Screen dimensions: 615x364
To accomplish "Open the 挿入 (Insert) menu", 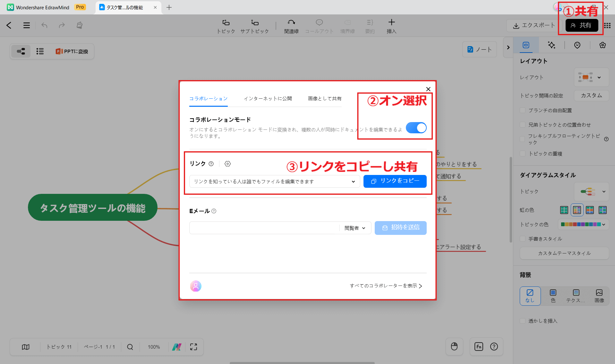I will coord(391,26).
